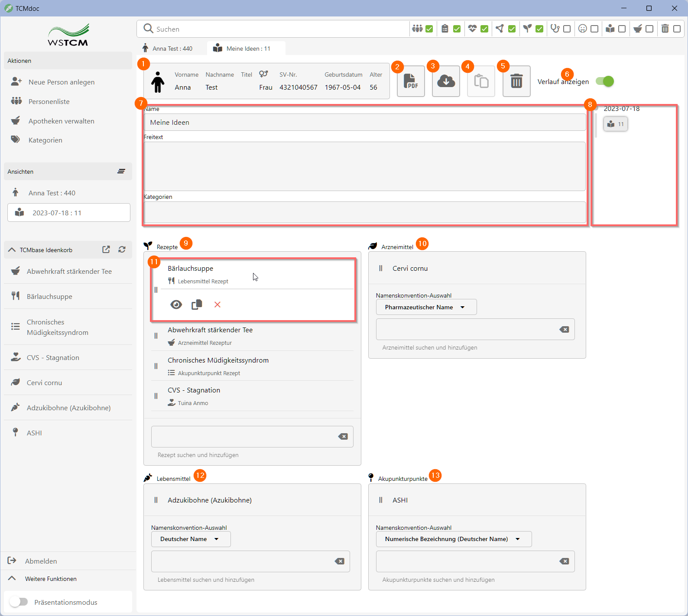The height and width of the screenshot is (616, 688).
Task: Click drag handle of Cervi cornu entry
Action: point(380,268)
